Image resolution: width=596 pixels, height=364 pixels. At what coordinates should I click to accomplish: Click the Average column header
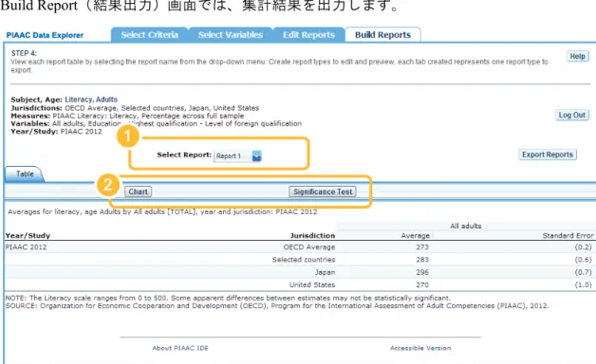[x=415, y=235]
